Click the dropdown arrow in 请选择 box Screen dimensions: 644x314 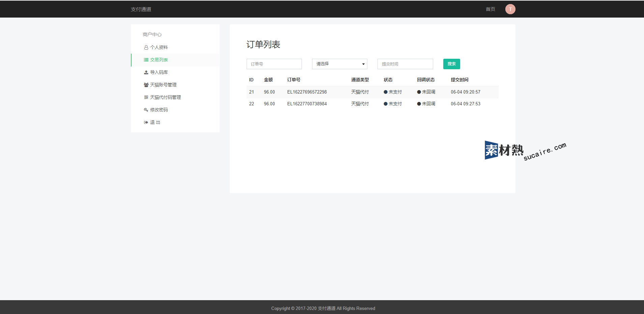coord(363,64)
